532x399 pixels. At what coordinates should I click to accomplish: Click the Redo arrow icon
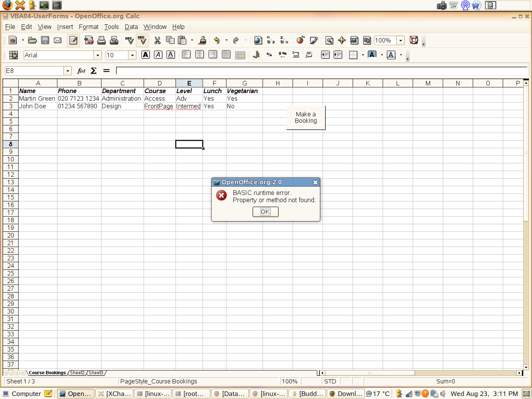(x=236, y=40)
